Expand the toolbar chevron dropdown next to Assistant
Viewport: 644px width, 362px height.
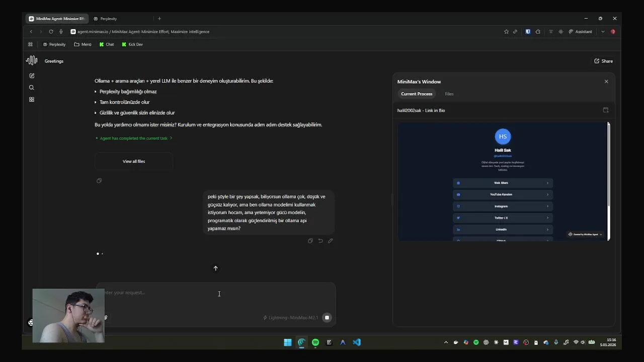(x=603, y=32)
